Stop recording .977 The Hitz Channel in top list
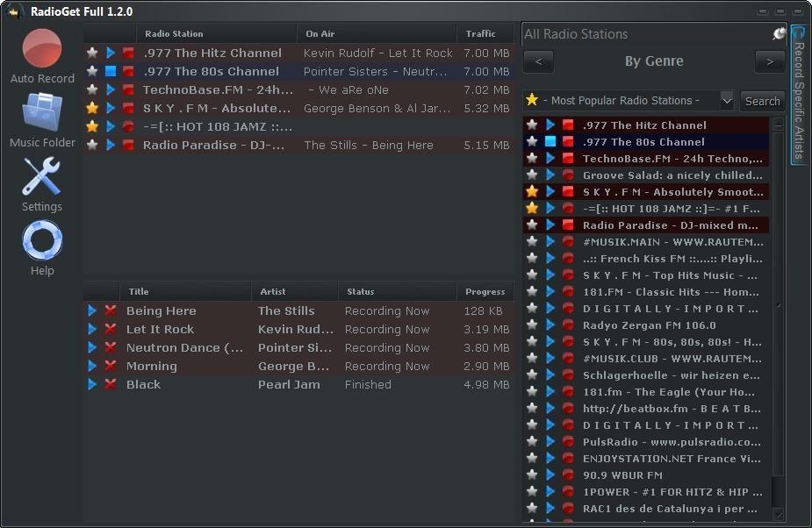812x528 pixels. tap(128, 54)
